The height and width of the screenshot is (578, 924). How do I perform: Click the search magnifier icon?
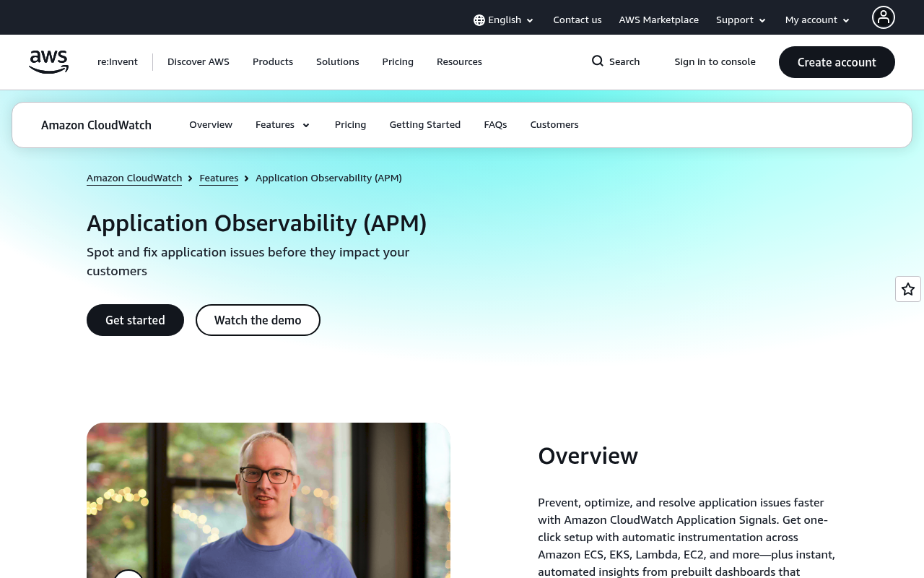pos(598,61)
